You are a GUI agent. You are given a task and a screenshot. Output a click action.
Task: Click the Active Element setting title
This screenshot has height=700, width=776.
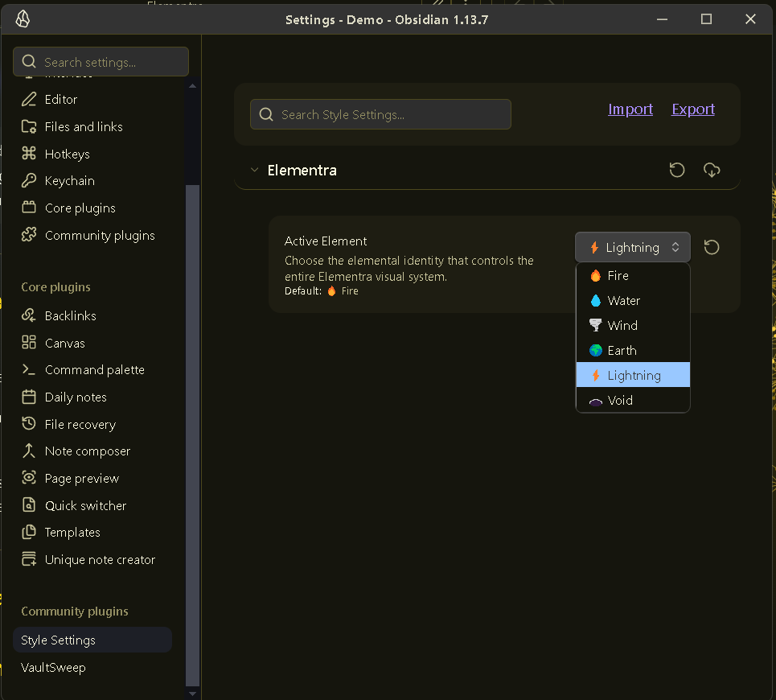pyautogui.click(x=326, y=241)
